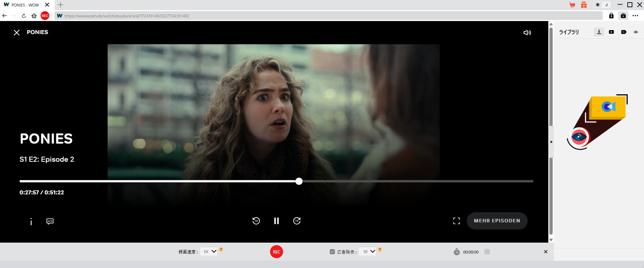
Task: Open a new tab with the plus button
Action: coord(61,5)
